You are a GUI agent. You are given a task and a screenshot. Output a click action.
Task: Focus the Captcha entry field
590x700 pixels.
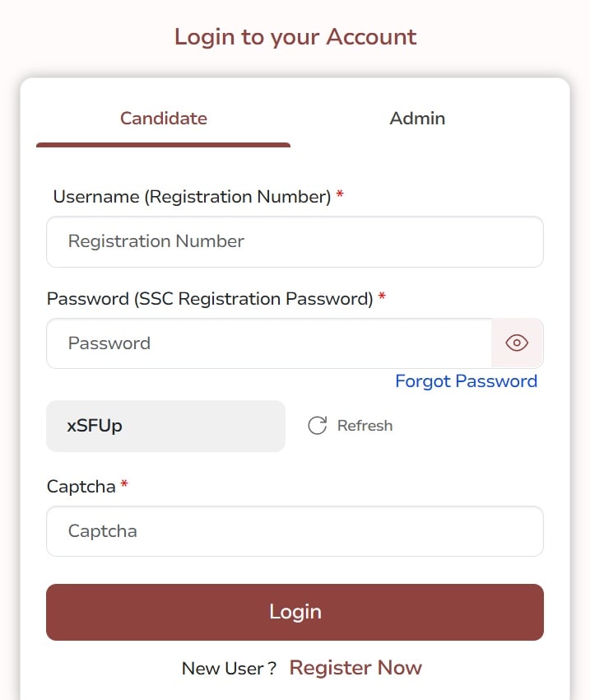point(295,531)
